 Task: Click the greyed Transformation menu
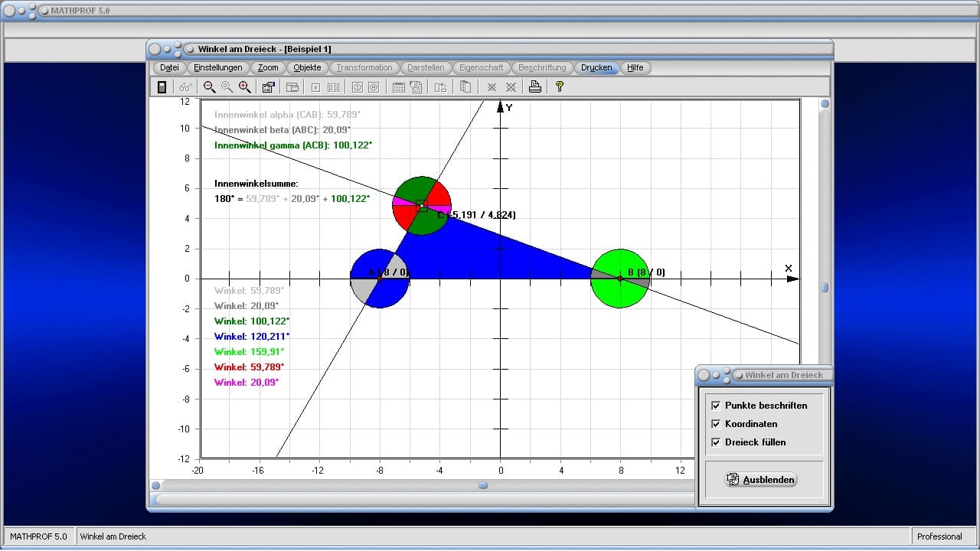(x=364, y=67)
